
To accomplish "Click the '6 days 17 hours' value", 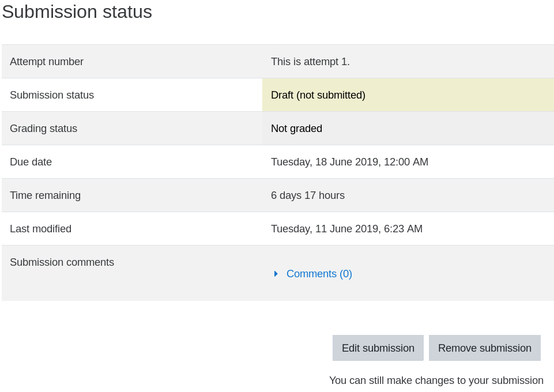I will point(308,195).
